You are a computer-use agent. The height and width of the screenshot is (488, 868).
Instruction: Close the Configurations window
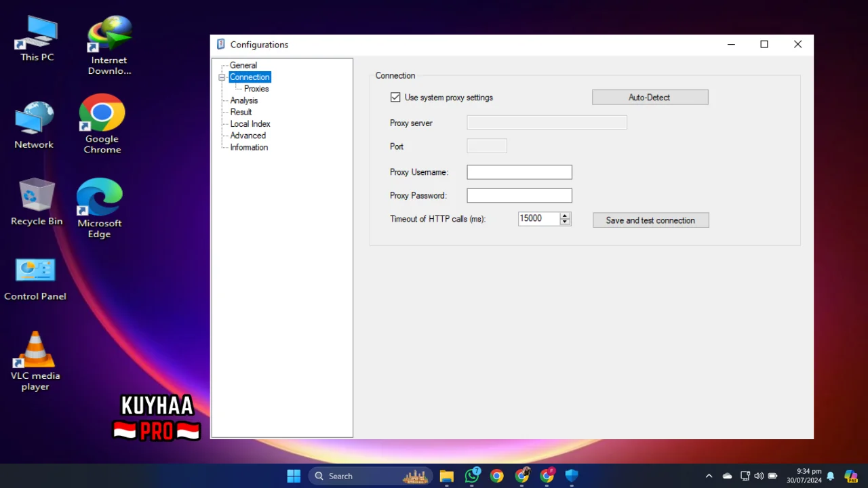tap(797, 45)
